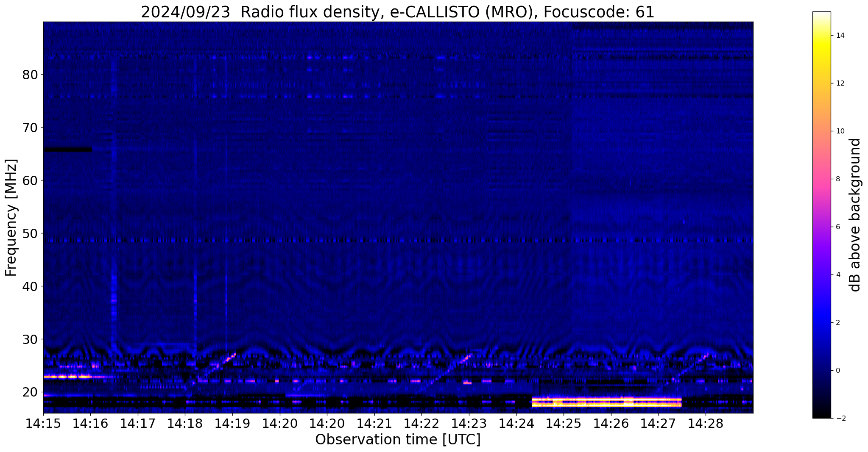Click the 14:19 time tick label
Screen dimensions: 868x452
(232, 424)
